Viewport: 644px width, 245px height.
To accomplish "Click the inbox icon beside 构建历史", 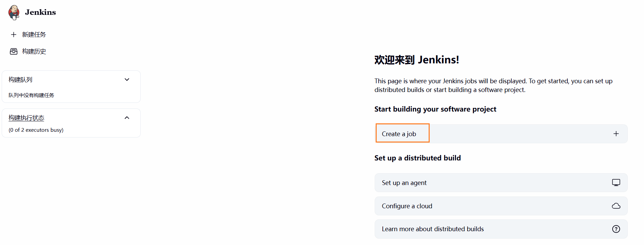I will pyautogui.click(x=14, y=51).
